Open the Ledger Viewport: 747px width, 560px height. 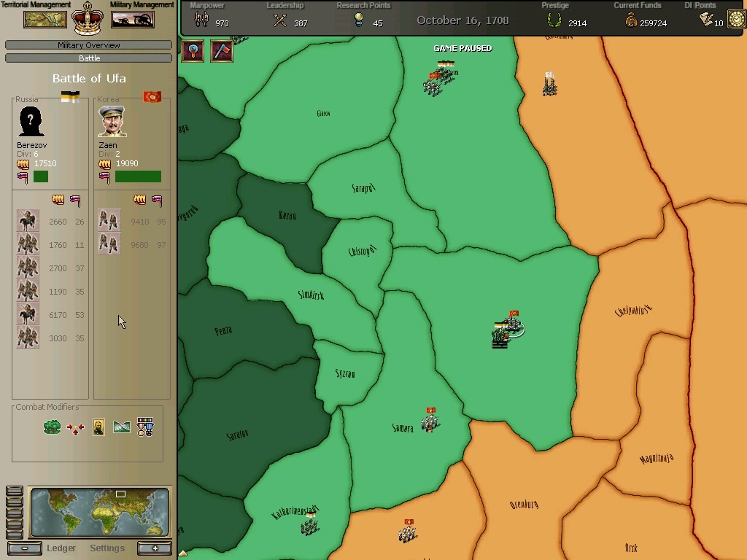click(x=61, y=548)
